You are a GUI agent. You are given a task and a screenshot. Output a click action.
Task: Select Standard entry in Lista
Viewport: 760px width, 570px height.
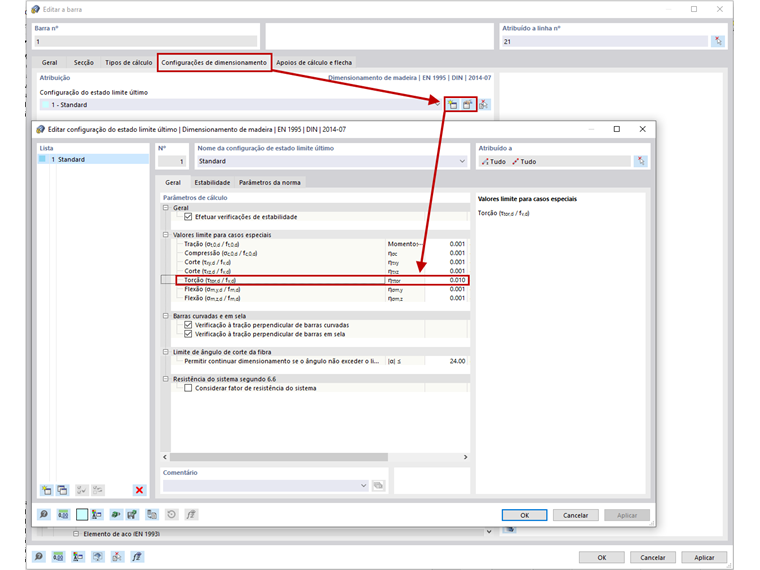click(x=93, y=159)
